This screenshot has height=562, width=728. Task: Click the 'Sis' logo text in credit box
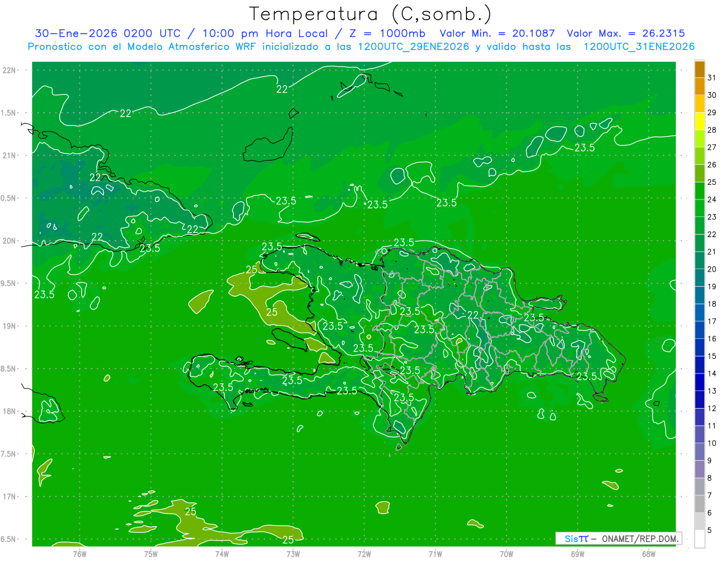tap(571, 538)
